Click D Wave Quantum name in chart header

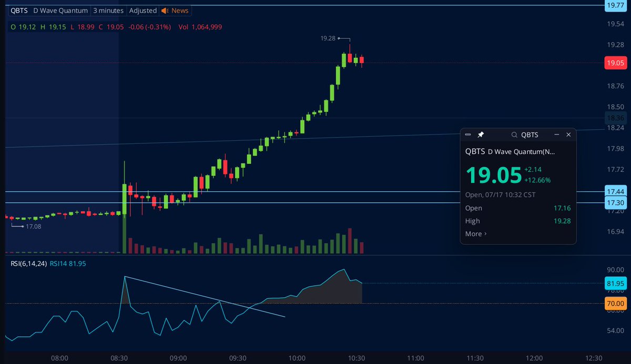tap(60, 11)
